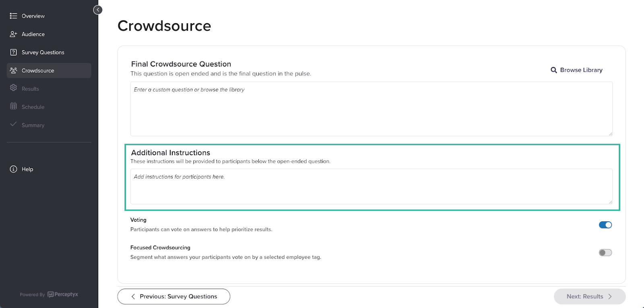Viewport: 644px width, 308px height.
Task: Click the Summary checkmark icon
Action: coord(13,124)
